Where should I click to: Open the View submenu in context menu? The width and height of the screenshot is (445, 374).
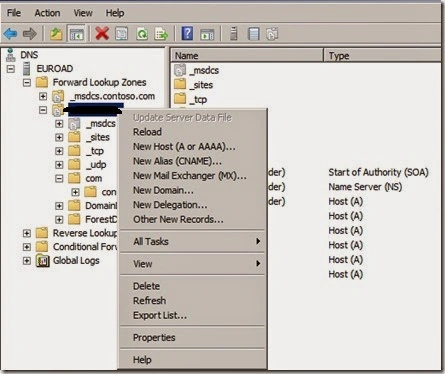(x=193, y=264)
